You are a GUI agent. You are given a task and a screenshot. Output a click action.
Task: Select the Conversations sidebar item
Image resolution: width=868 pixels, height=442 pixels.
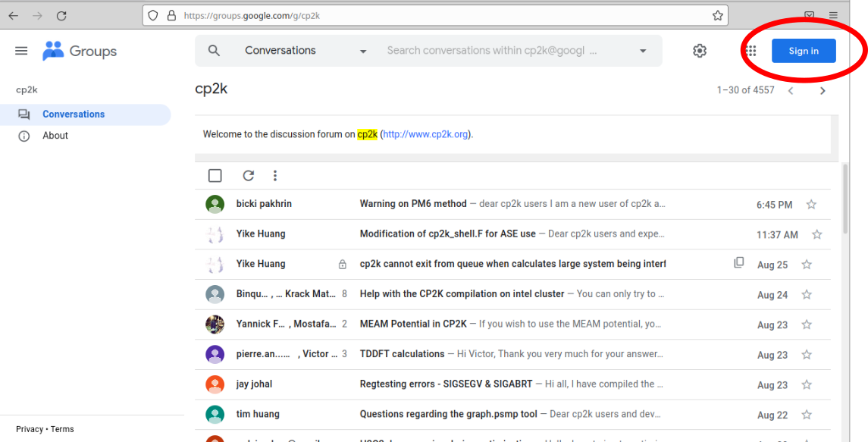coord(85,114)
